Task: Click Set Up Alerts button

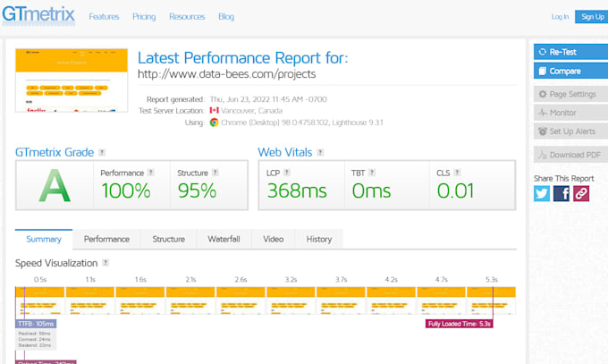Action: [570, 131]
